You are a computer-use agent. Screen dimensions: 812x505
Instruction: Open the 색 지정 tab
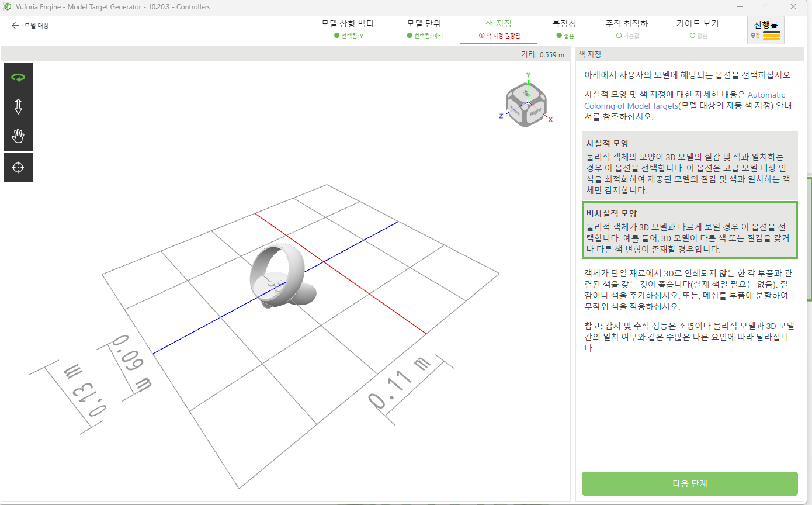pyautogui.click(x=499, y=29)
